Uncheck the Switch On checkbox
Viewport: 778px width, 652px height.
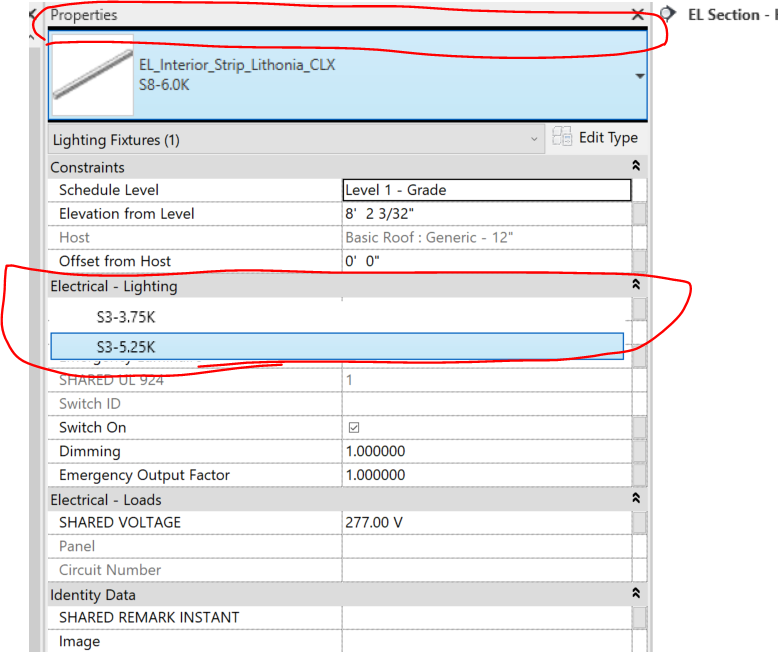click(x=354, y=427)
